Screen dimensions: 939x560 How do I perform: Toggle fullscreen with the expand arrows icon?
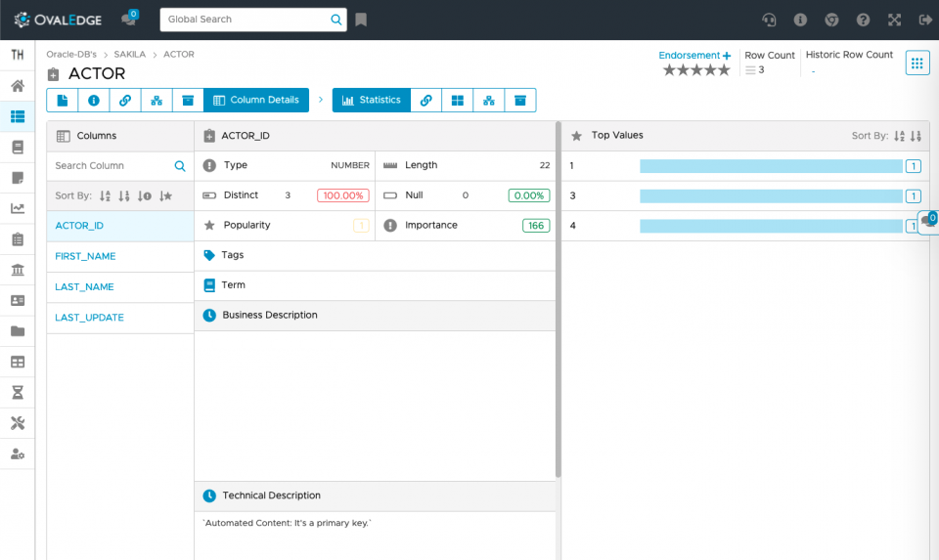(894, 20)
